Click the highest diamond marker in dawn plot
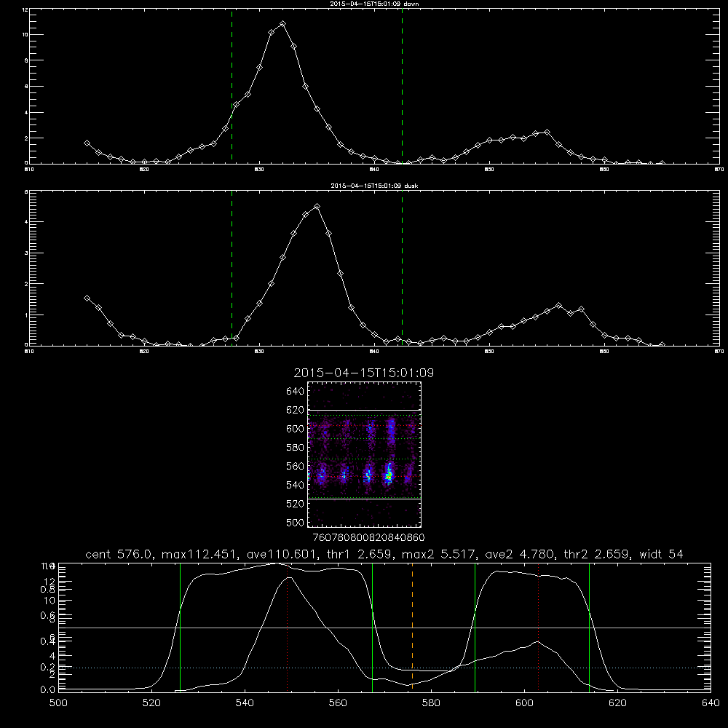Image resolution: width=728 pixels, height=728 pixels. (x=282, y=24)
